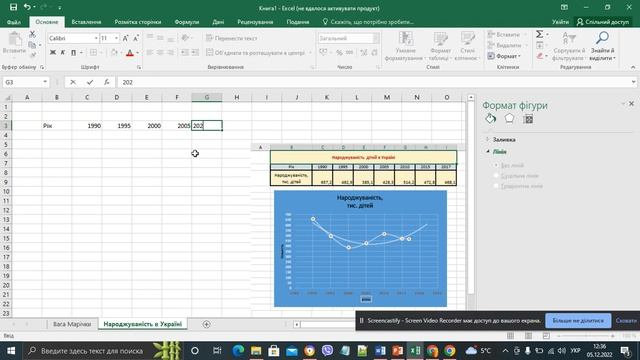Click the red font color icon
The height and width of the screenshot is (360, 640).
point(130,53)
